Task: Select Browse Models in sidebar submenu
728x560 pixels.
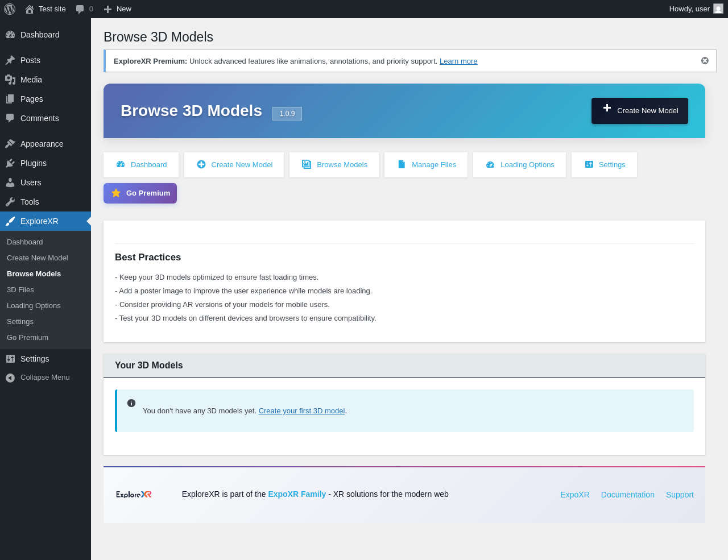Action: (45, 274)
